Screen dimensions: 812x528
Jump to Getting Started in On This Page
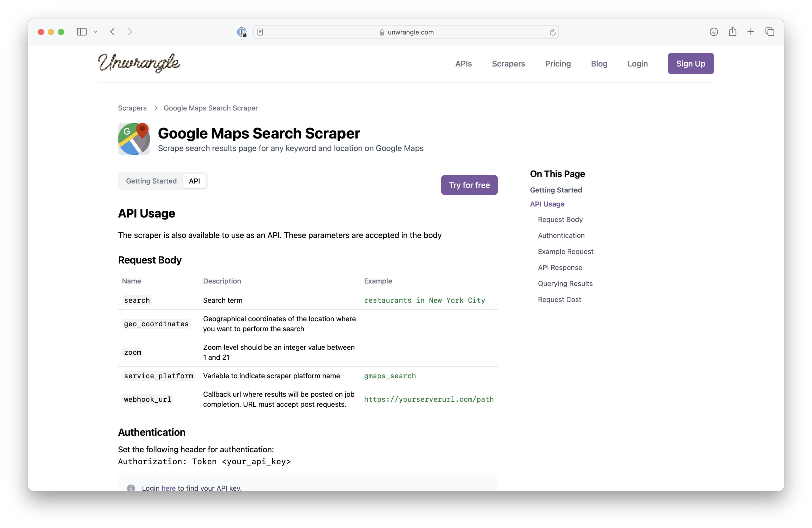pos(556,190)
